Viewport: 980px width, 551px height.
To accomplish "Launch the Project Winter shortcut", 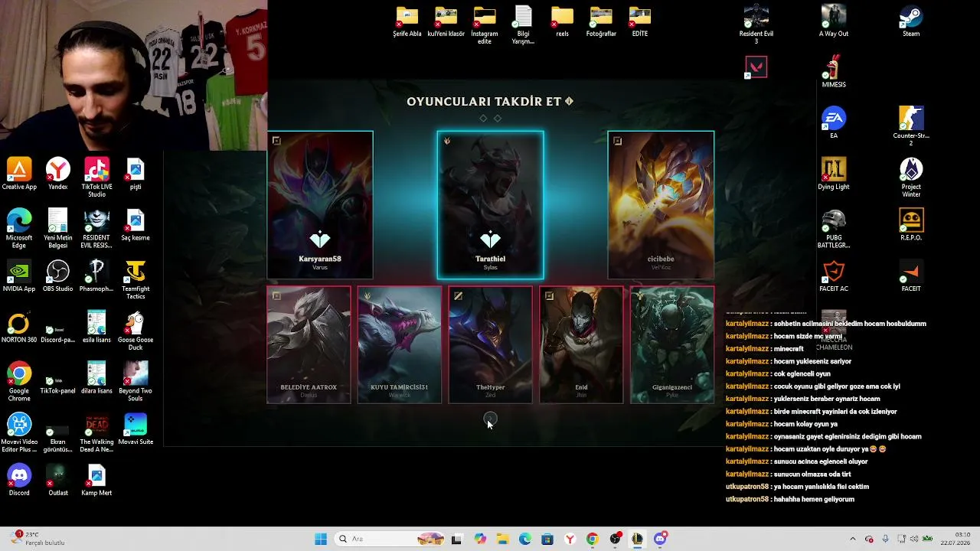I will click(911, 178).
